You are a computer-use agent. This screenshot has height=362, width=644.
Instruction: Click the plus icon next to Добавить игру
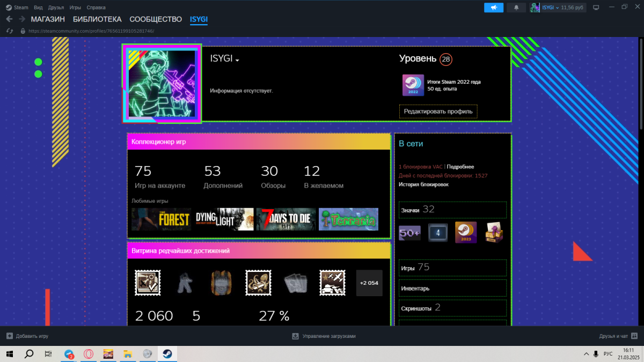(9, 336)
